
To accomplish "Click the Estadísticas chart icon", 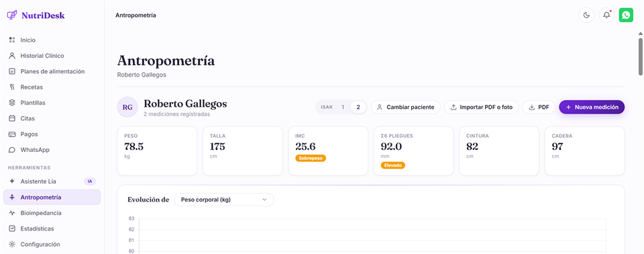I will pos(12,228).
